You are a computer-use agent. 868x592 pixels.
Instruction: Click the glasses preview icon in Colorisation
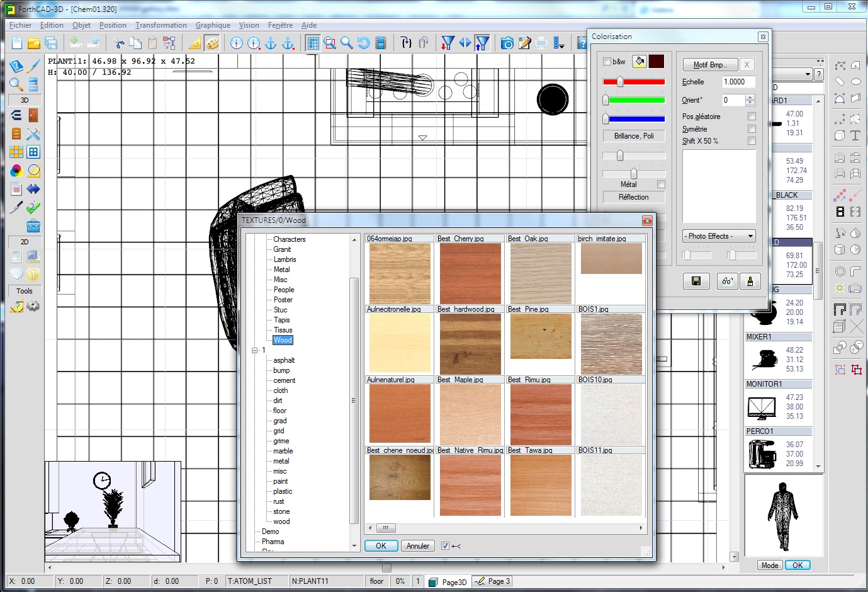point(727,281)
